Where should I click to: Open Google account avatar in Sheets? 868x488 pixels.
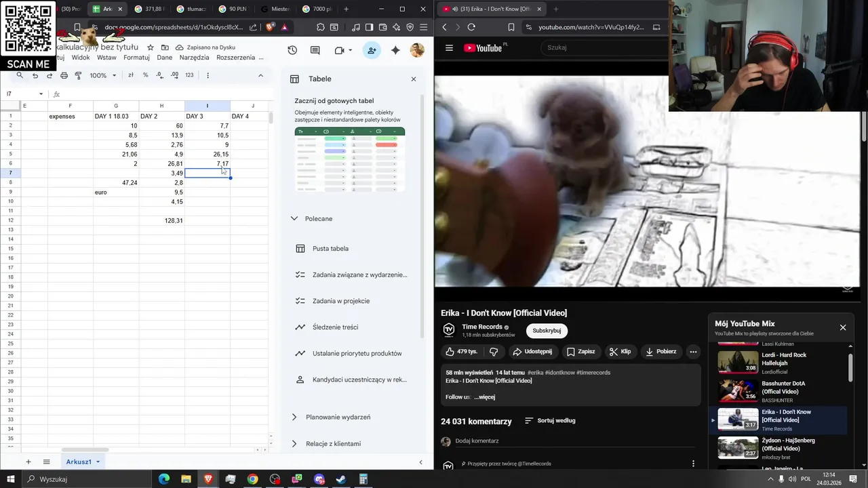[417, 50]
